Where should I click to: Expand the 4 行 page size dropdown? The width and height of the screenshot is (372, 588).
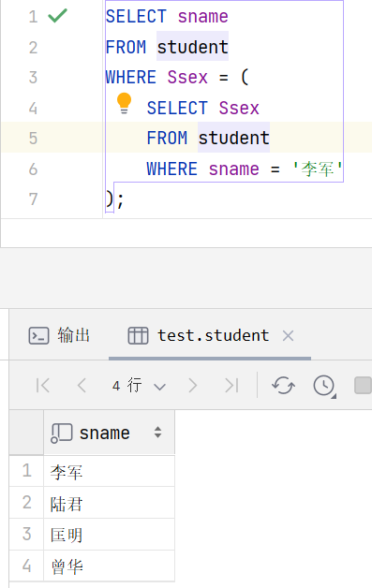(139, 386)
